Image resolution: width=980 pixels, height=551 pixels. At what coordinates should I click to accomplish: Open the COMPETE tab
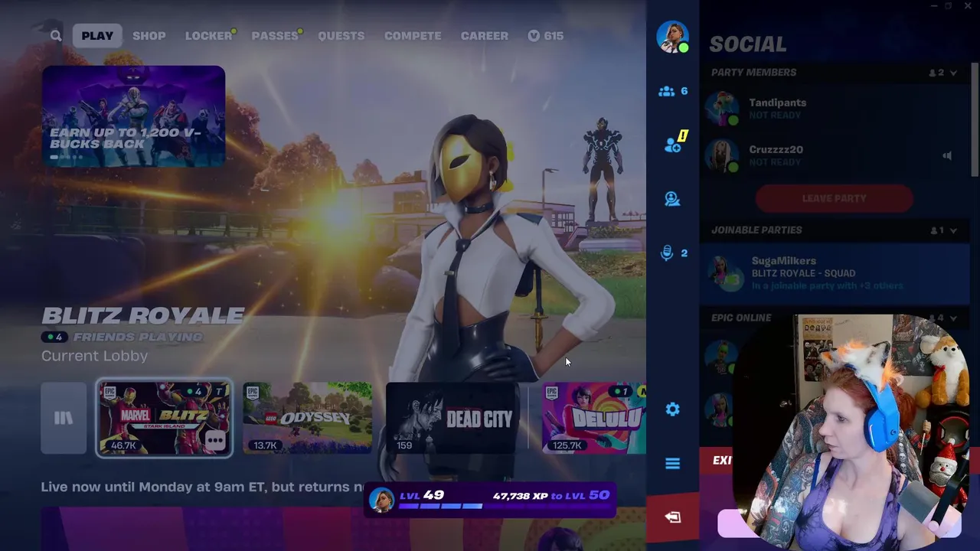pyautogui.click(x=413, y=36)
